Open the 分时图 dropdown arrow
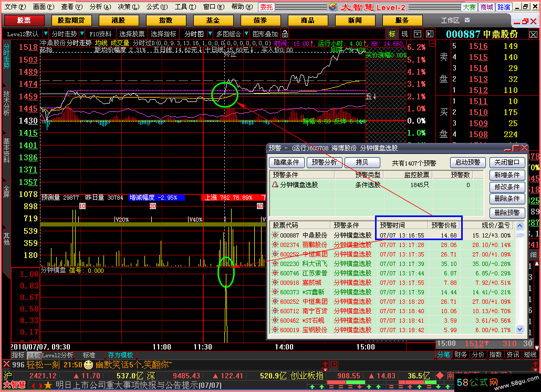 210,34
